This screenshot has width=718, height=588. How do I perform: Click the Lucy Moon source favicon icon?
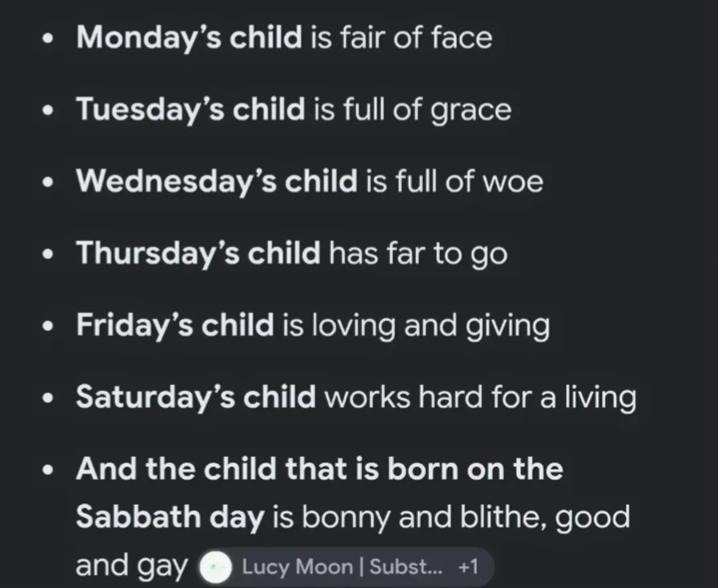pos(216,567)
